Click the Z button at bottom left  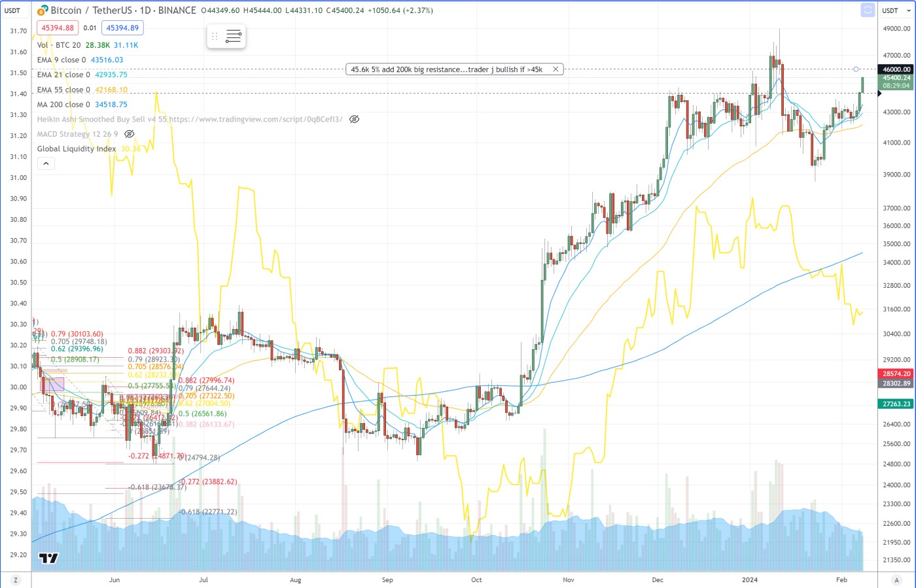point(15,580)
